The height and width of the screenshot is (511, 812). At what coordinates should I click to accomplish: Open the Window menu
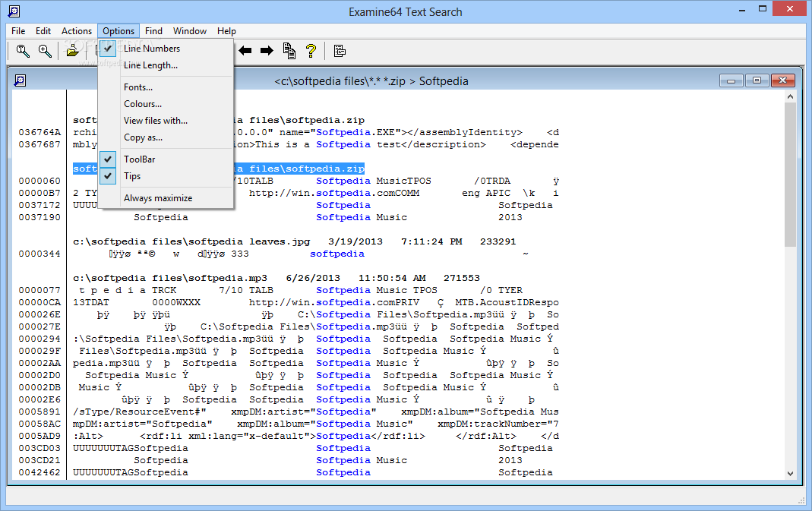coord(190,31)
